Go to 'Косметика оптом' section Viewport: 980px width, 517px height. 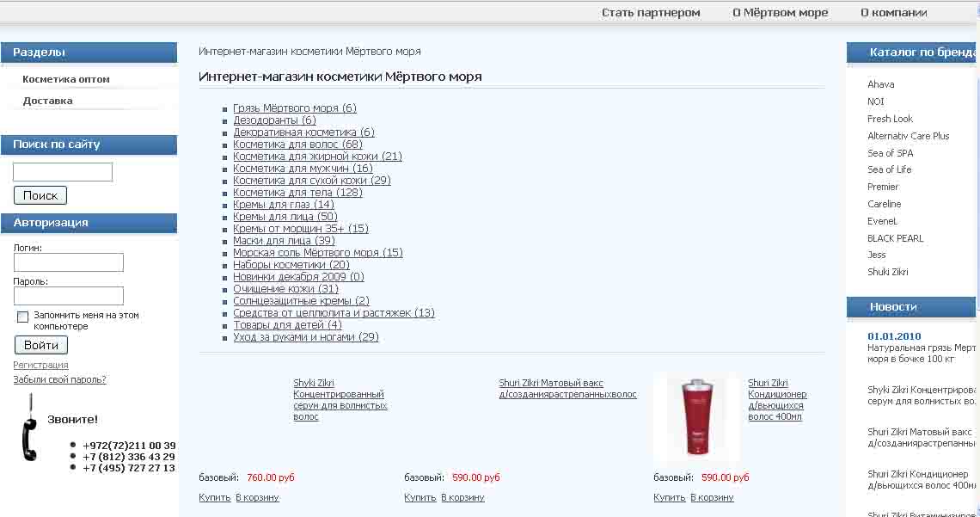(x=66, y=79)
